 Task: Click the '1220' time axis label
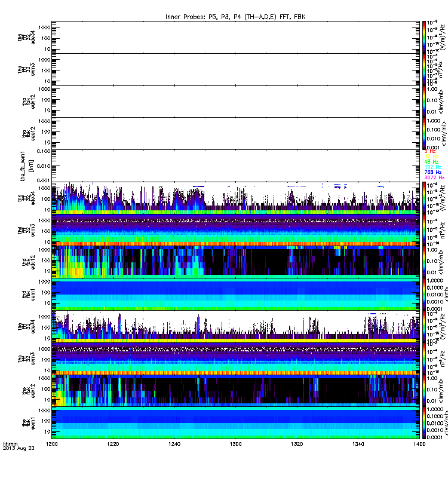click(x=113, y=444)
